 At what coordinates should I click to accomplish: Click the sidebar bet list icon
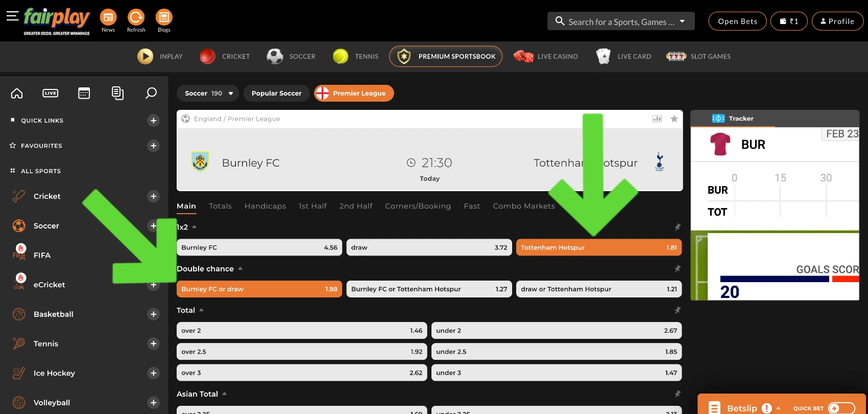[117, 93]
